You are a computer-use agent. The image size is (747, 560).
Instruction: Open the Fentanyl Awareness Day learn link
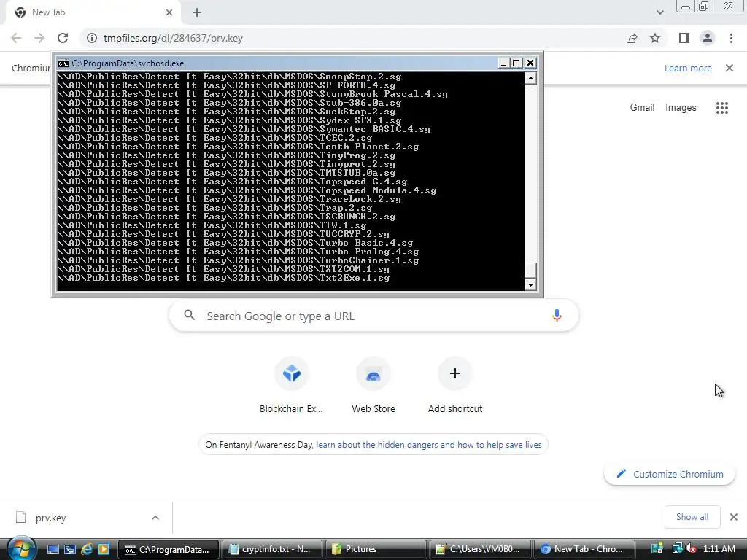coord(429,445)
